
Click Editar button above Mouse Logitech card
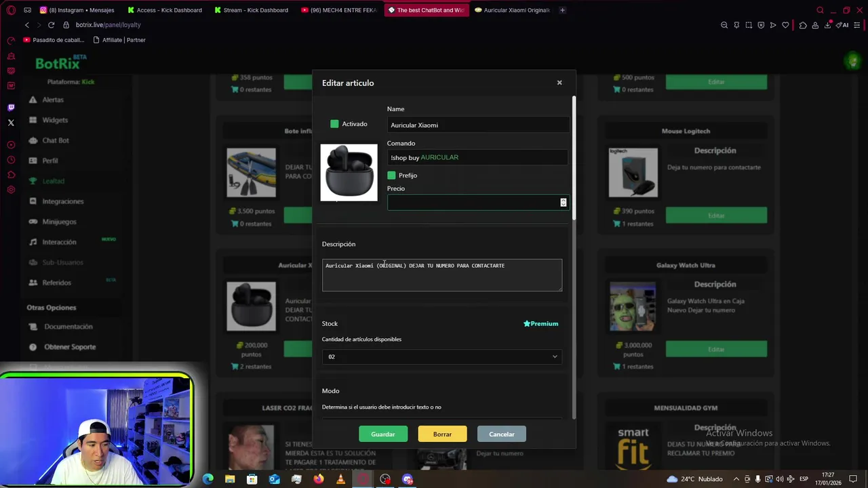(716, 81)
